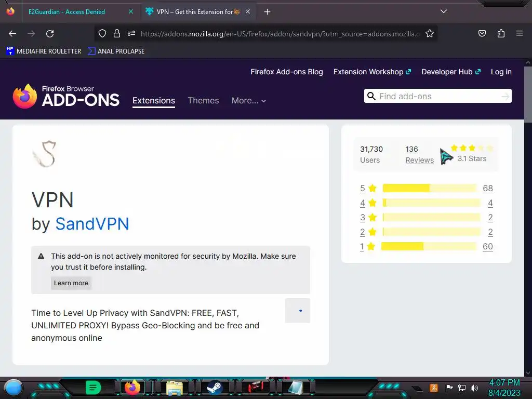Open a new tab with the plus button

coord(268,12)
